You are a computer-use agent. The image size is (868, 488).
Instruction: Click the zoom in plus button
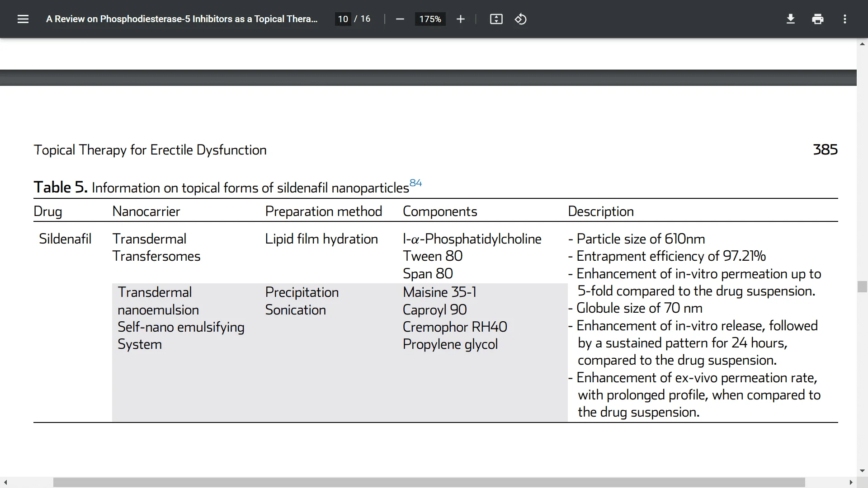[460, 19]
